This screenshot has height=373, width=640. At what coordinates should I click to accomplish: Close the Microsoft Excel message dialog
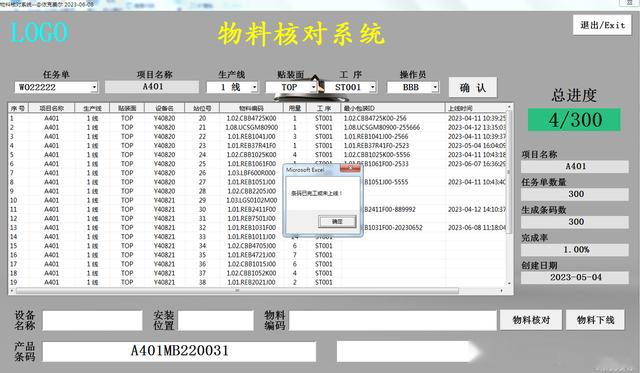click(x=350, y=169)
